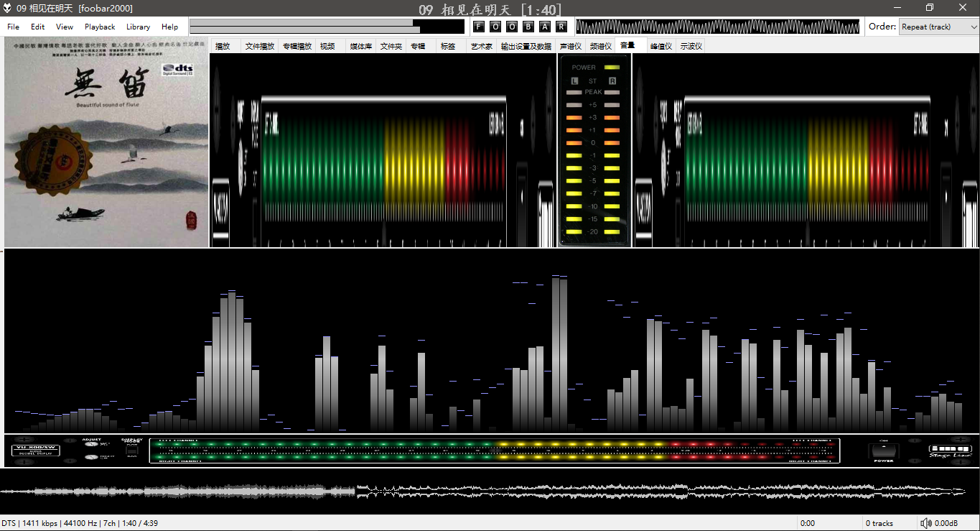Viewport: 980px width, 531px height.
Task: Click the A button in toolbar
Action: pos(544,27)
